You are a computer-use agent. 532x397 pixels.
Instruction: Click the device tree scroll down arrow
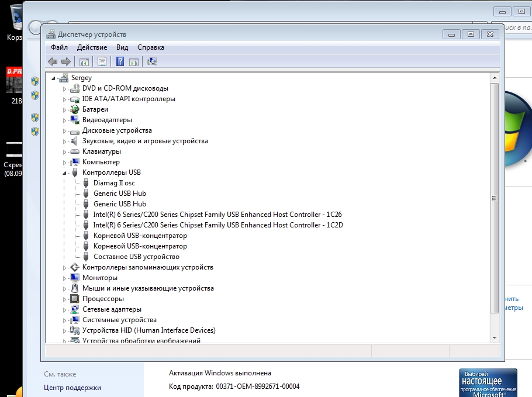pyautogui.click(x=495, y=337)
